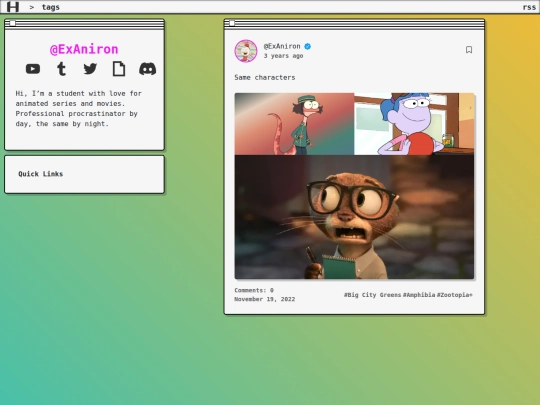The width and height of the screenshot is (540, 405).
Task: Select the #Amphibia tag
Action: (x=419, y=295)
